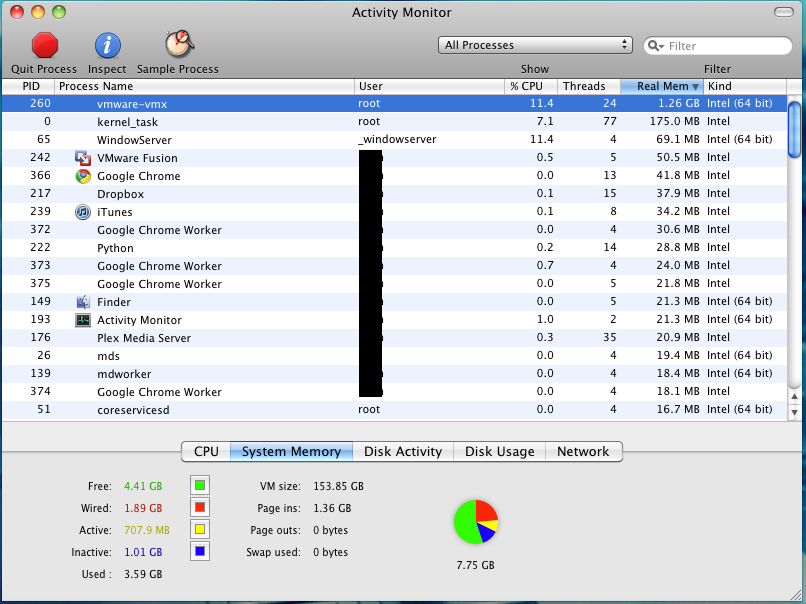Sort by % CPU column header
This screenshot has height=604, width=806.
(531, 86)
